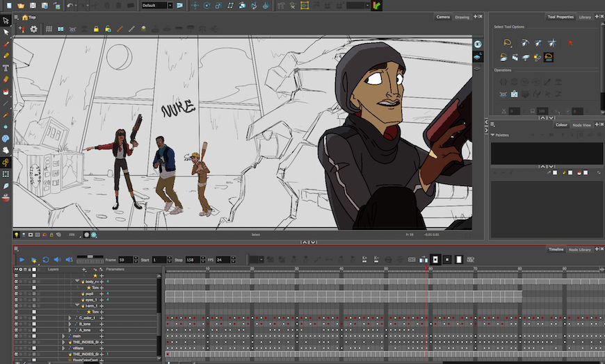Toggle loop playback in the timeline
Screen dimensions: 605x364
pos(46,259)
